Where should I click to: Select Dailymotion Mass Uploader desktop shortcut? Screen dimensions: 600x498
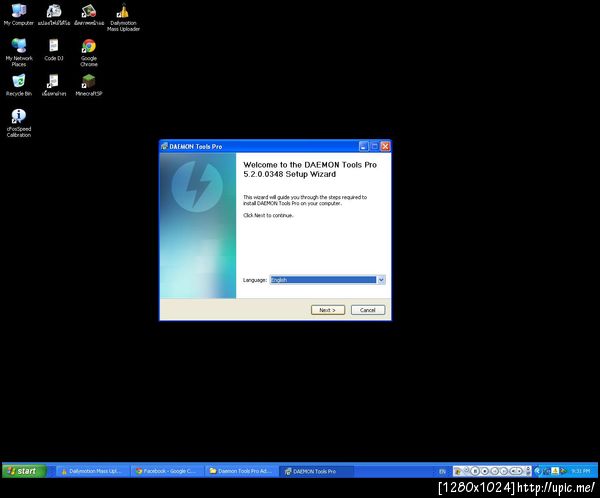click(123, 17)
